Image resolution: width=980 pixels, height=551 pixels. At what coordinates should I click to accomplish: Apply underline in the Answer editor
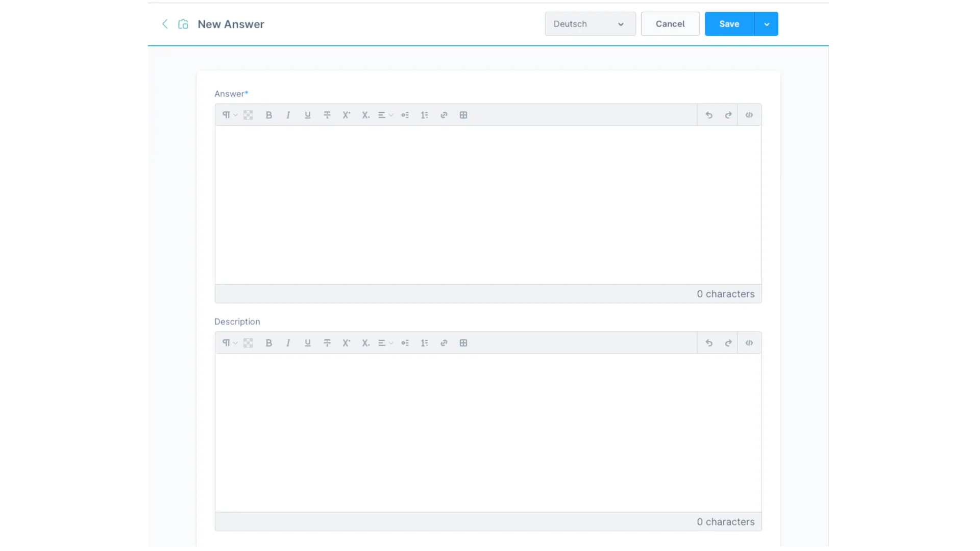(x=307, y=115)
